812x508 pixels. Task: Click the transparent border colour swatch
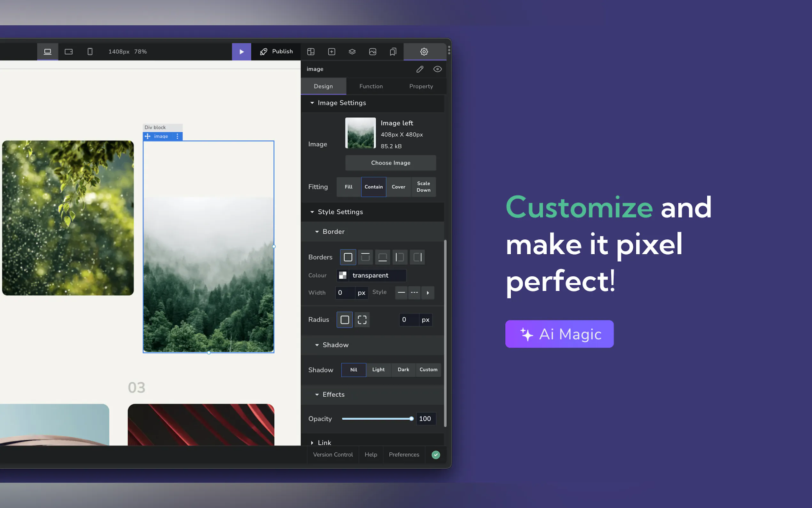(342, 275)
